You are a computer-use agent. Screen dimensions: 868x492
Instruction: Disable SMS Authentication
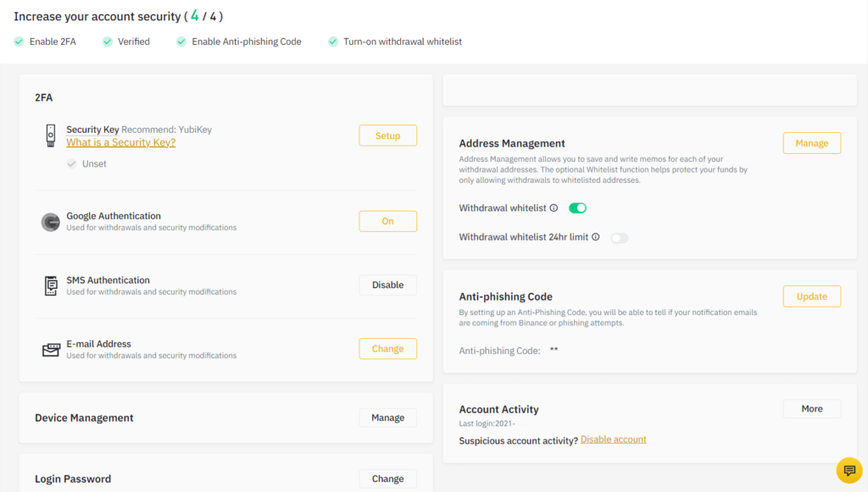[x=387, y=285]
